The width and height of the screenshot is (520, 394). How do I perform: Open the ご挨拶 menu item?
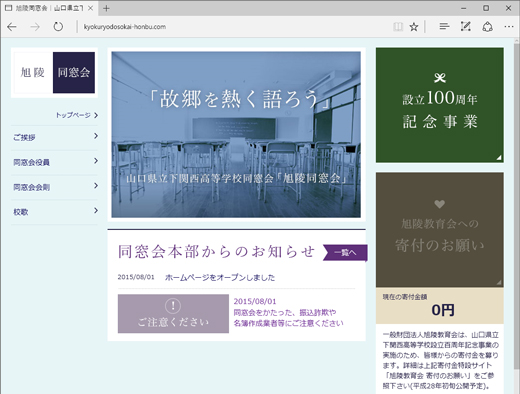coord(54,137)
